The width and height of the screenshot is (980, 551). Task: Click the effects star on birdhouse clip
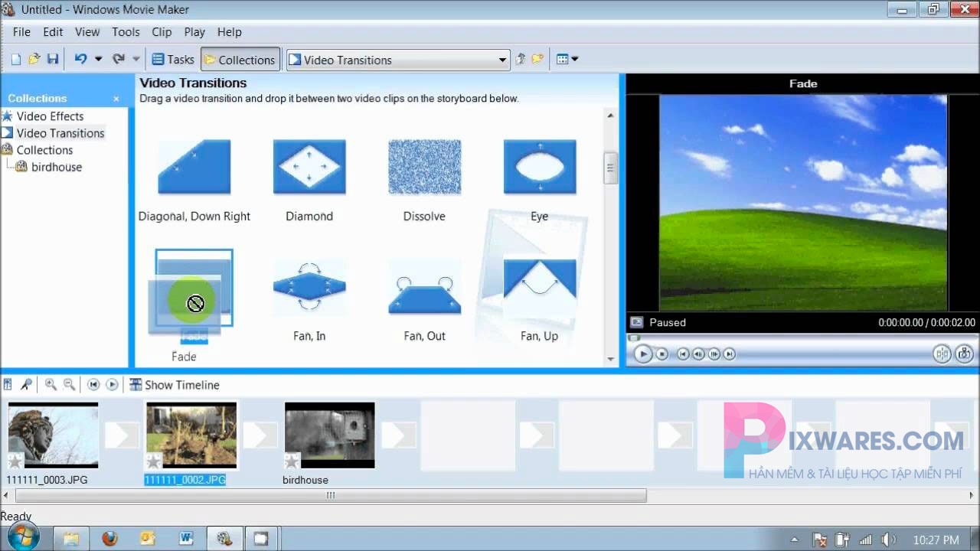[x=292, y=461]
